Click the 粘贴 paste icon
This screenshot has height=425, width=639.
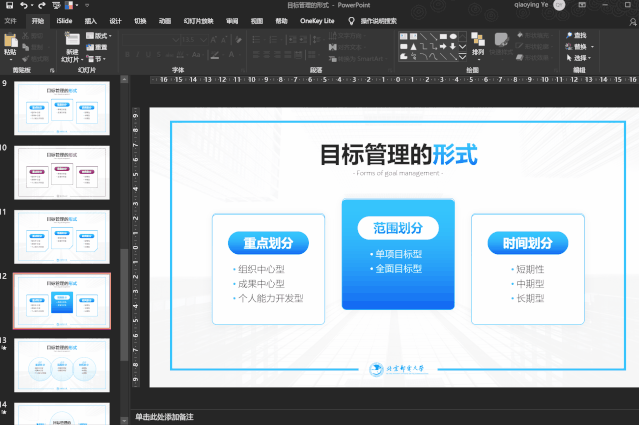(x=10, y=41)
